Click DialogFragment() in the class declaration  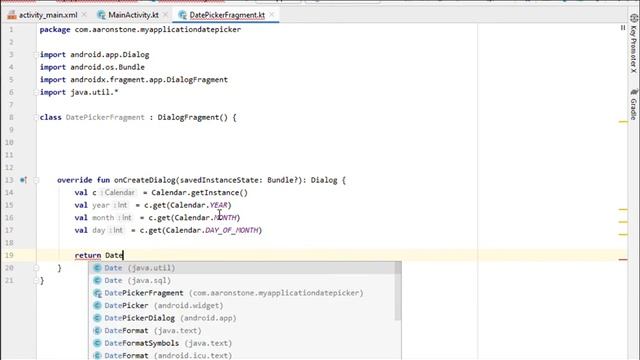(x=193, y=118)
